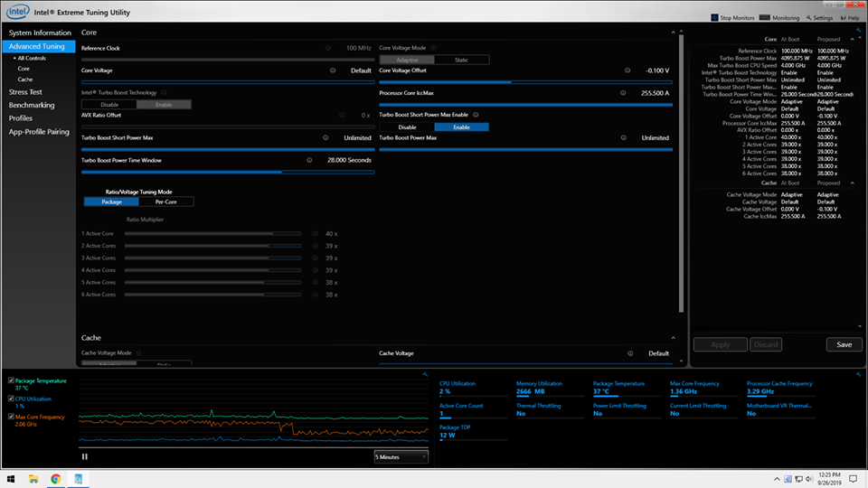Adjust the Processor Core IccMax slider
868x488 pixels.
coord(526,105)
